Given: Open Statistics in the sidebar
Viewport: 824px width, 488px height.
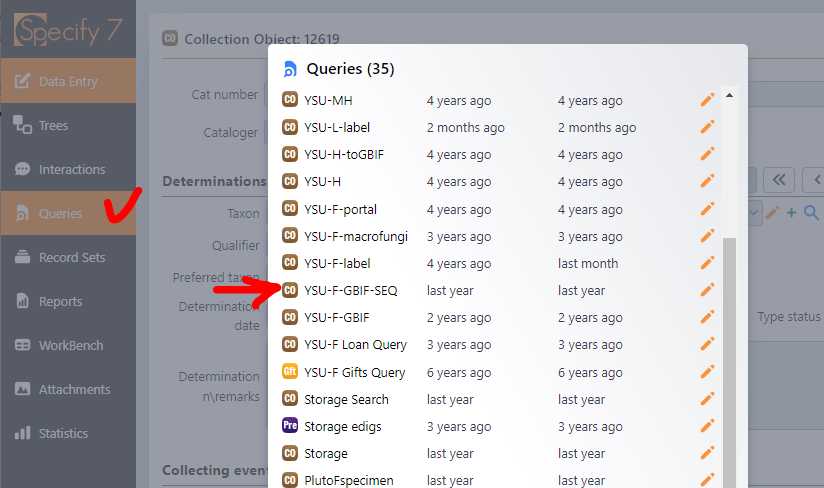Looking at the screenshot, I should tap(68, 433).
